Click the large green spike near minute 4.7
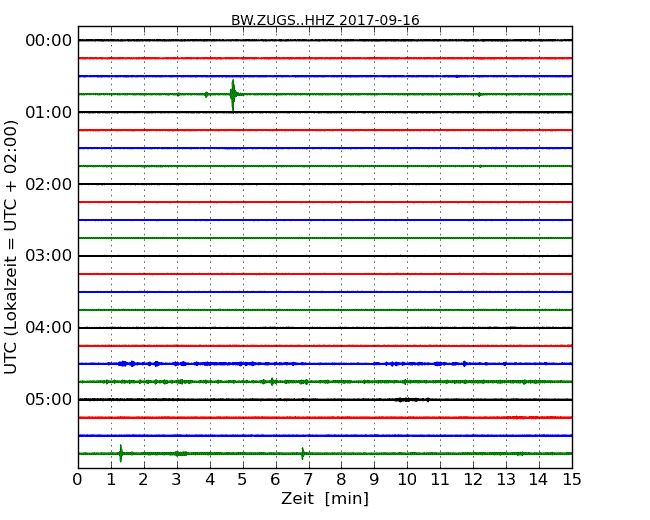This screenshot has width=650, height=520. (x=233, y=95)
